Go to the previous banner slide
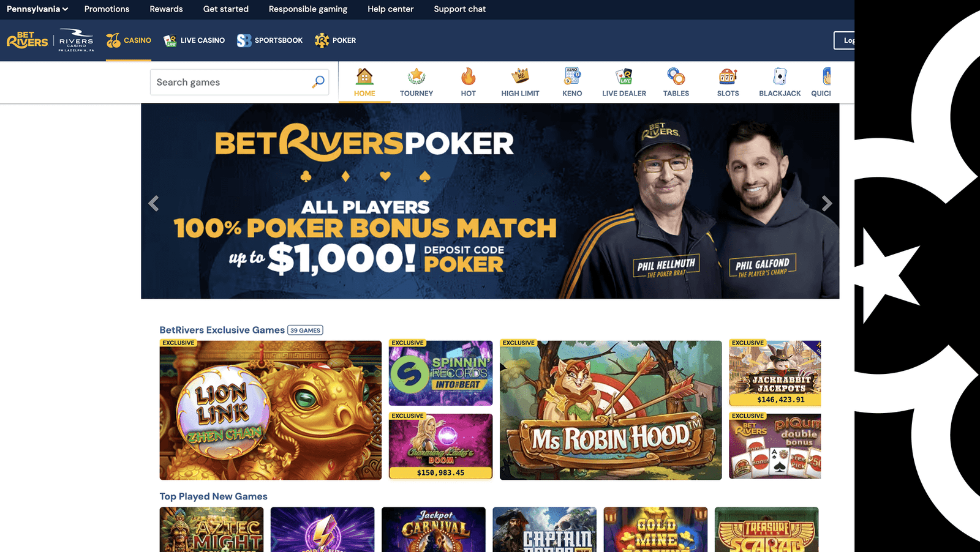Image resolution: width=980 pixels, height=552 pixels. pos(154,203)
